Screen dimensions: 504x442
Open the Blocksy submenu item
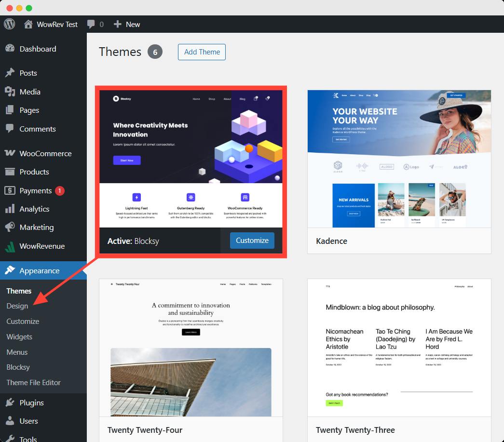coord(18,367)
